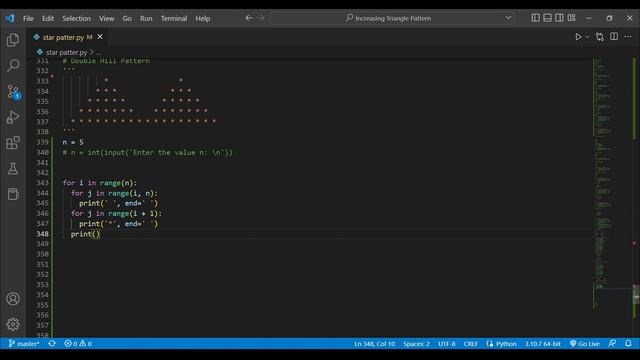Toggle the bottom panel layout icon
Viewport: 640px width, 360px height.
(547, 18)
